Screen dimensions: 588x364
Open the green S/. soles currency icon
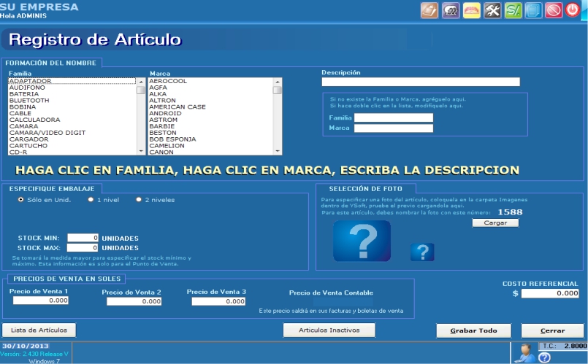tap(513, 10)
